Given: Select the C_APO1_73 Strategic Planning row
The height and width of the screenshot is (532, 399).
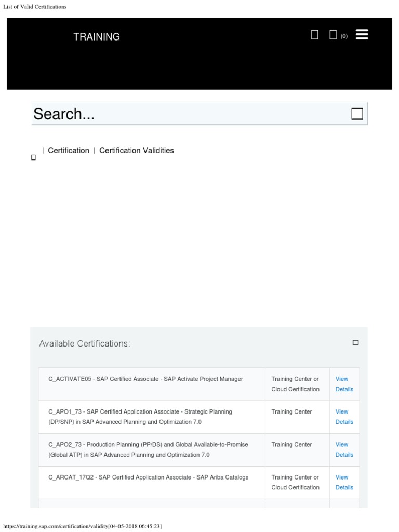Looking at the screenshot, I should (x=140, y=417).
